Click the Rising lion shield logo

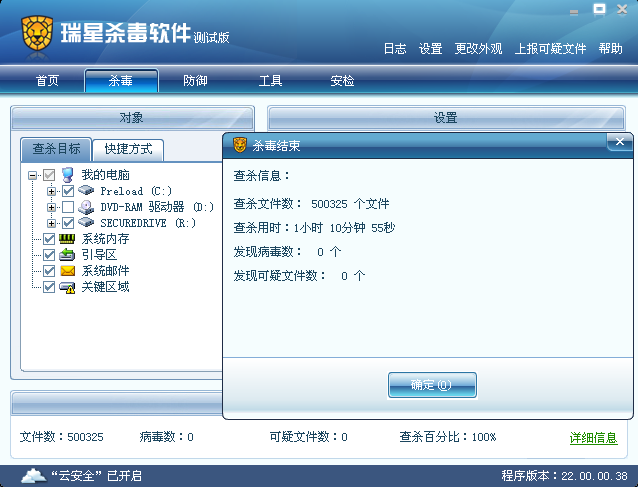pyautogui.click(x=37, y=33)
